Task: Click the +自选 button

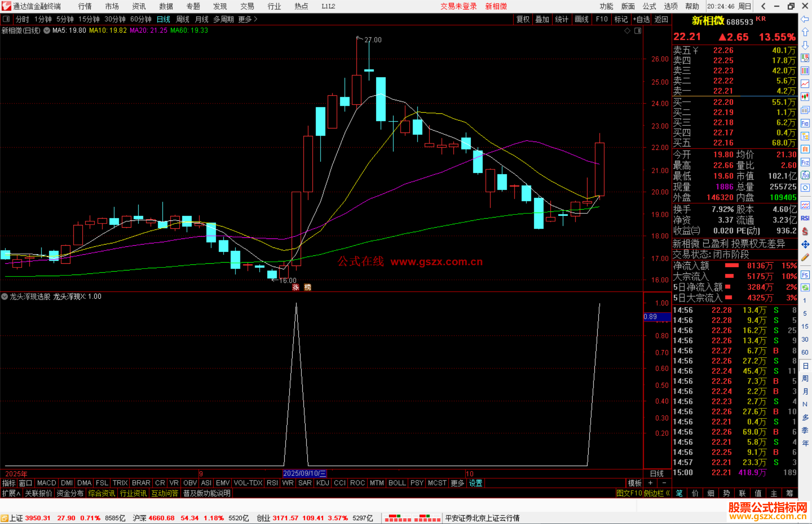Action: 641,19
